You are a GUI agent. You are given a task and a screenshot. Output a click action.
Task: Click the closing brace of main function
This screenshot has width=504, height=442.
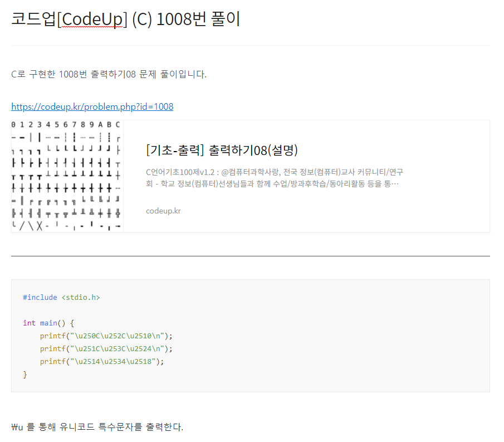[x=25, y=375]
